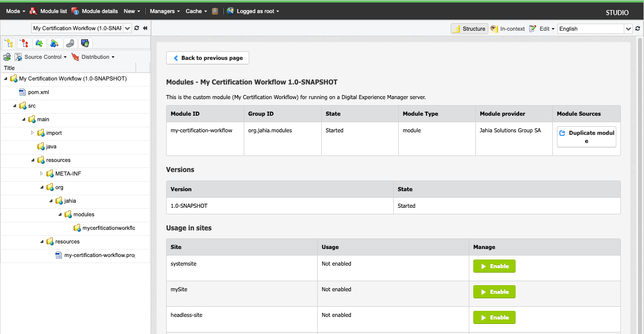Open the English language dropdown

(x=628, y=29)
